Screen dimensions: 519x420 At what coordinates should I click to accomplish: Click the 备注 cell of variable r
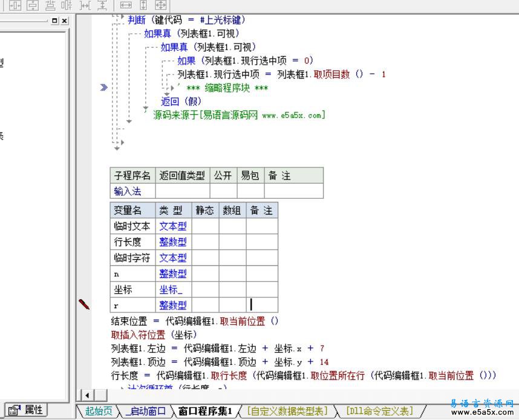(262, 305)
